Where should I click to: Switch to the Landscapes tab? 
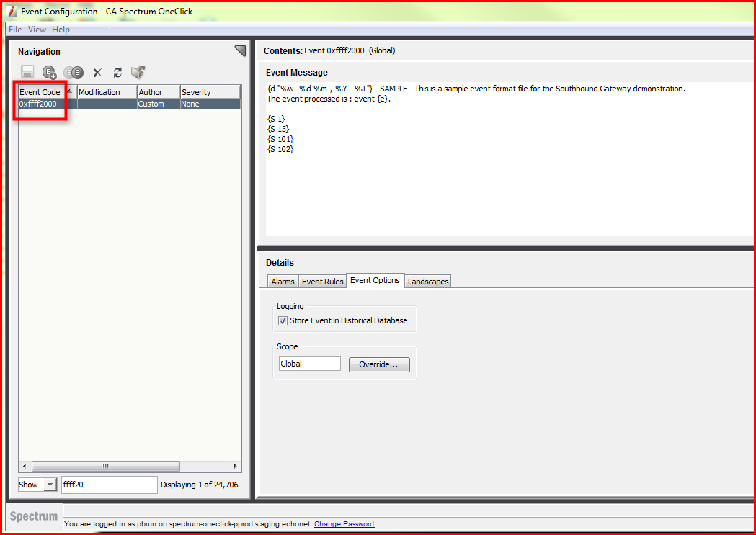[428, 282]
